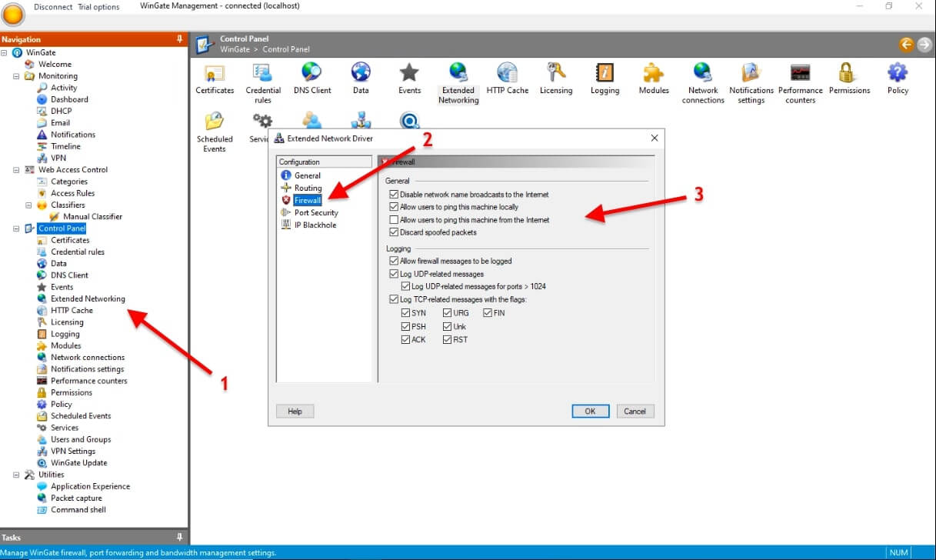This screenshot has height=560, width=936.
Task: Toggle Log UDP-related messages checkbox
Action: click(x=395, y=274)
